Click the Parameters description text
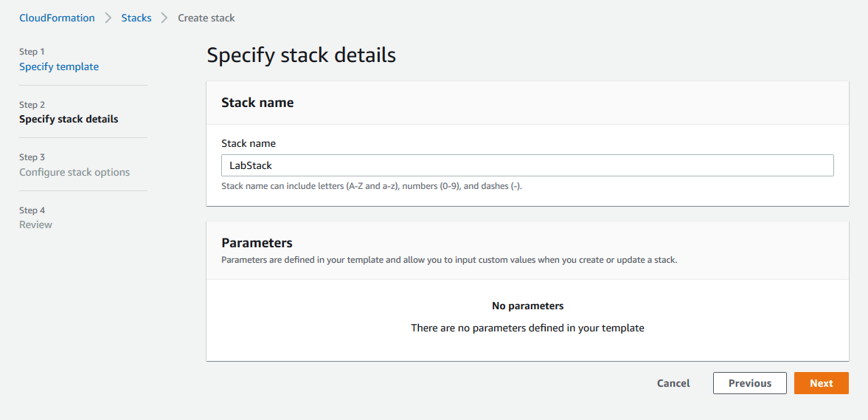 click(x=449, y=259)
